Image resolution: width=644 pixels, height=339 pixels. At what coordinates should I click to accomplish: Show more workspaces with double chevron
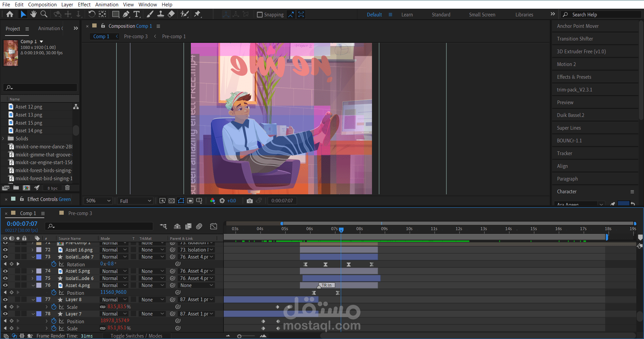(x=553, y=14)
